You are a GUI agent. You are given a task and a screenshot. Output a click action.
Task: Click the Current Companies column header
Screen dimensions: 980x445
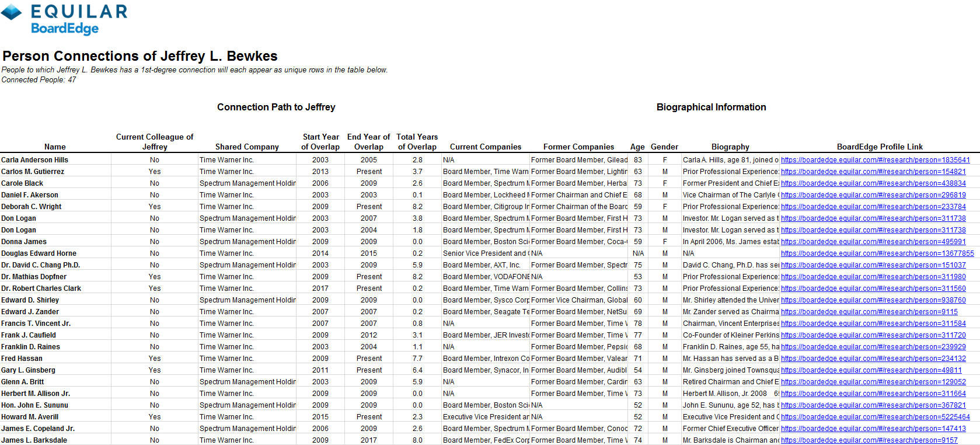[486, 147]
